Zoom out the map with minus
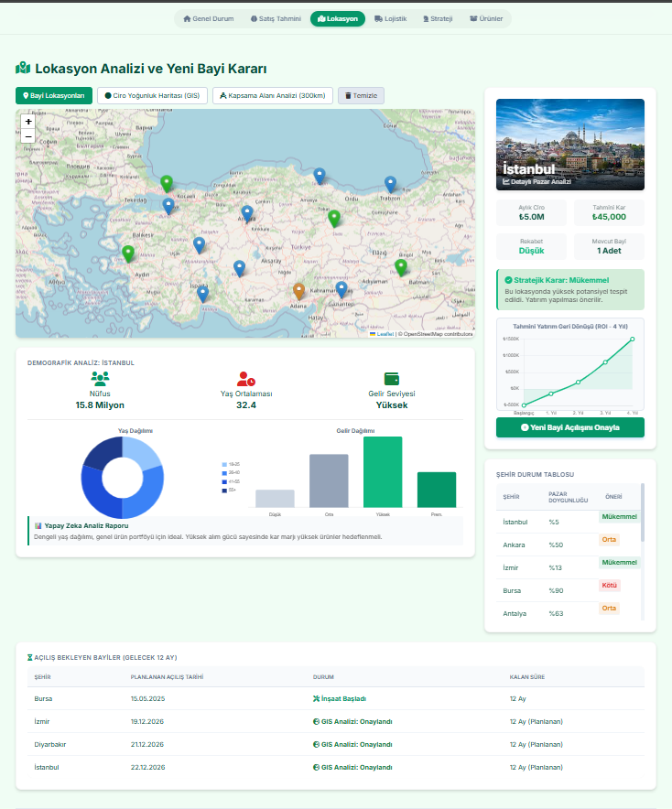672x809 pixels. pyautogui.click(x=28, y=136)
